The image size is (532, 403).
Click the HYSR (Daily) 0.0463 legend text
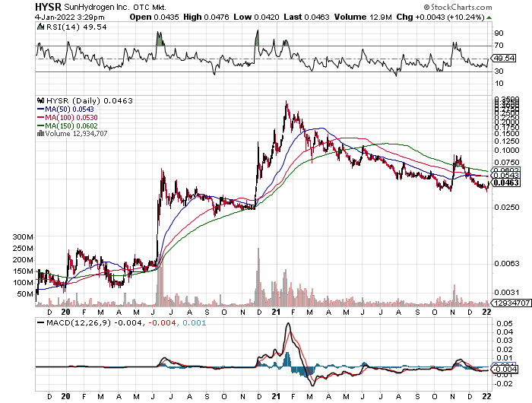pyautogui.click(x=89, y=101)
